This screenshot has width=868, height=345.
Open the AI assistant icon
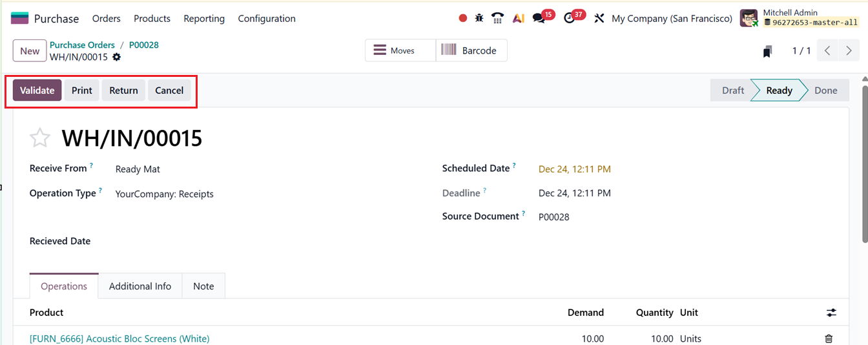518,18
